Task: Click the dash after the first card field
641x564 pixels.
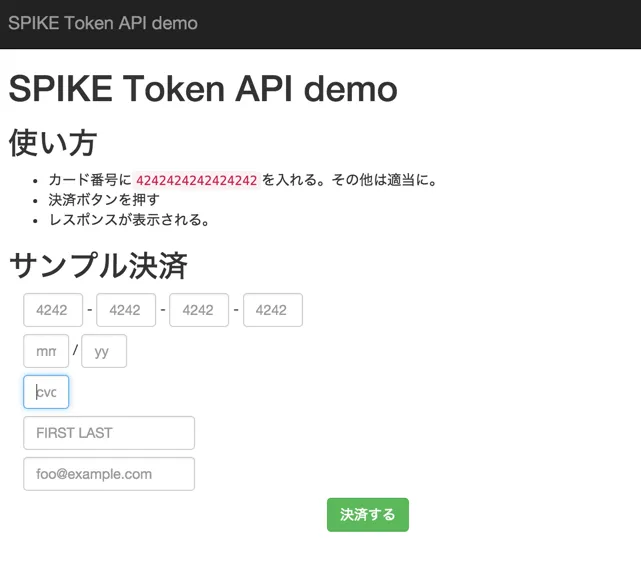Action: (90, 310)
